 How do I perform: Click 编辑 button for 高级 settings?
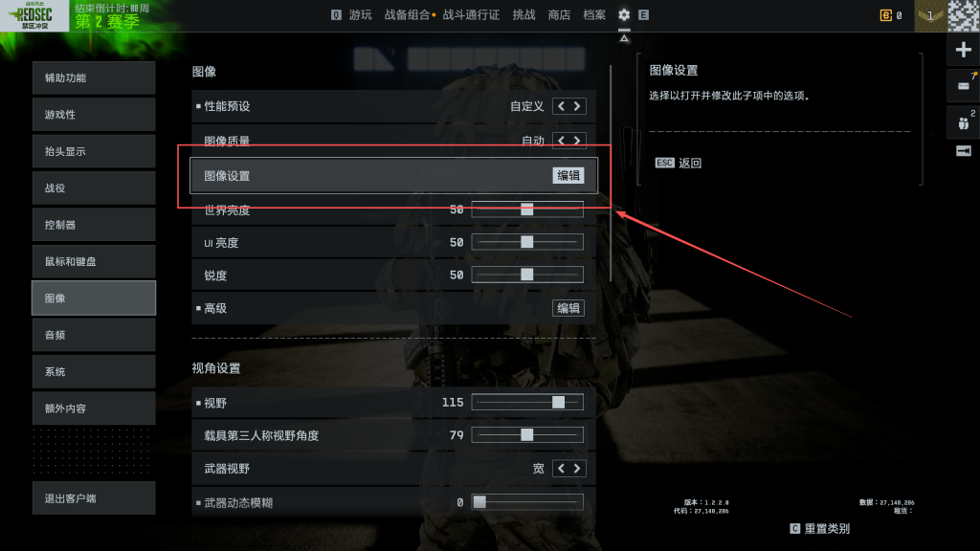pyautogui.click(x=568, y=308)
